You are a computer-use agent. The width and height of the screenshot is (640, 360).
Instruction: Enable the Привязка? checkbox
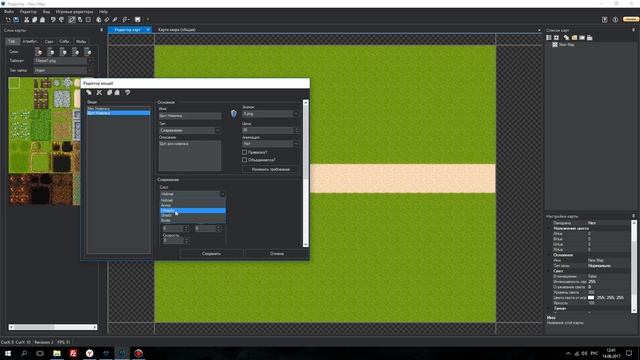pos(244,152)
